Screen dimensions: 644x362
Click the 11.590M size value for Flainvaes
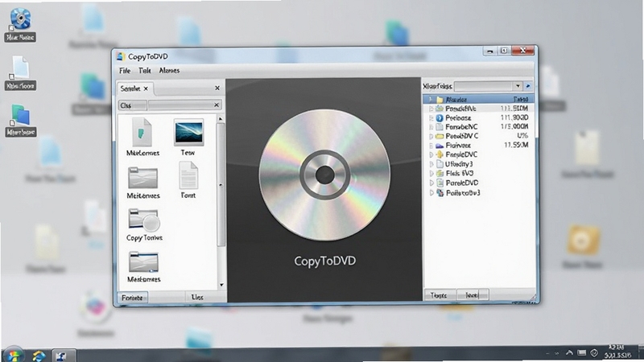coord(516,145)
